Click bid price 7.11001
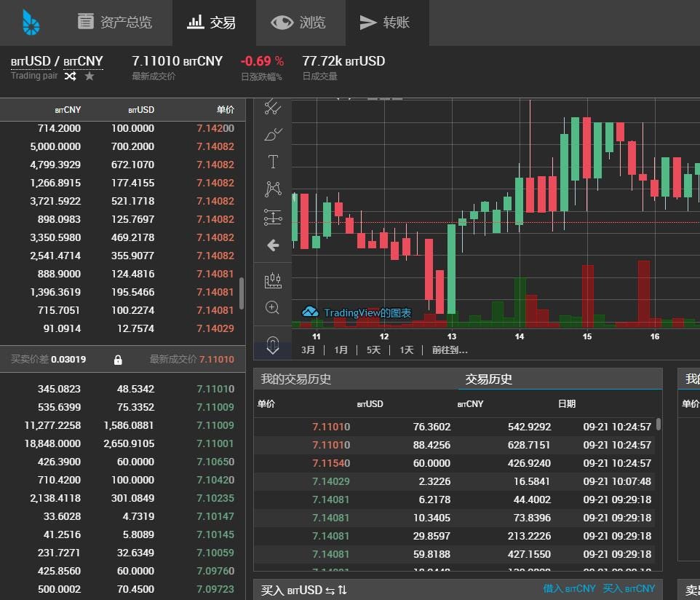The image size is (700, 600). pos(215,443)
